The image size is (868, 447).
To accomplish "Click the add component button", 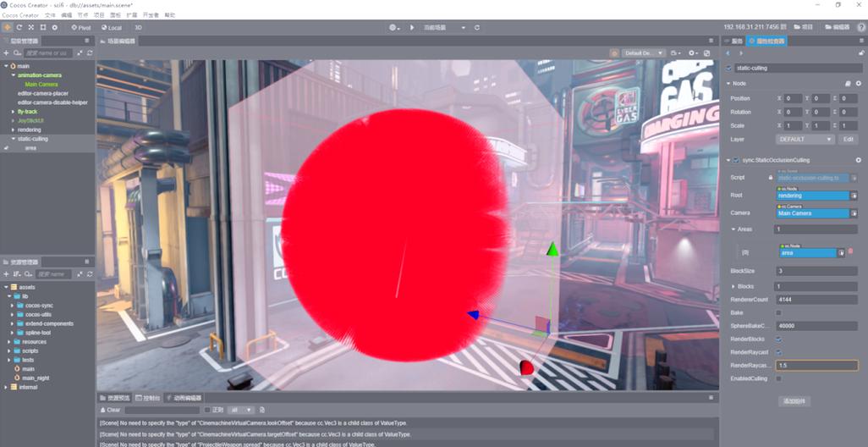I will point(794,401).
